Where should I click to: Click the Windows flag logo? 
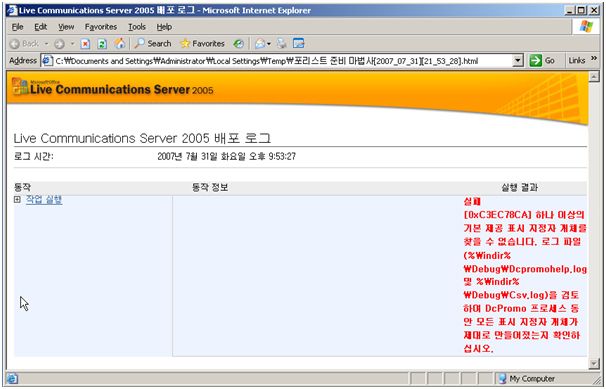(x=586, y=27)
